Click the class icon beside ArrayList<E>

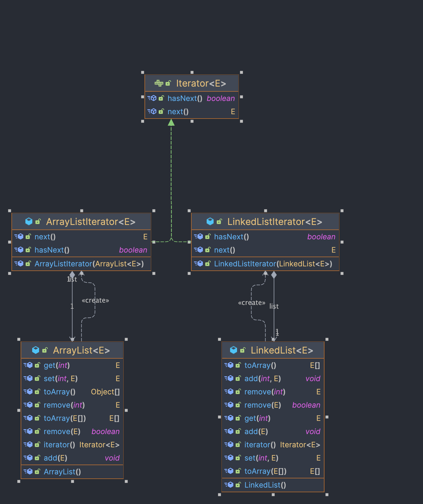[x=36, y=350]
